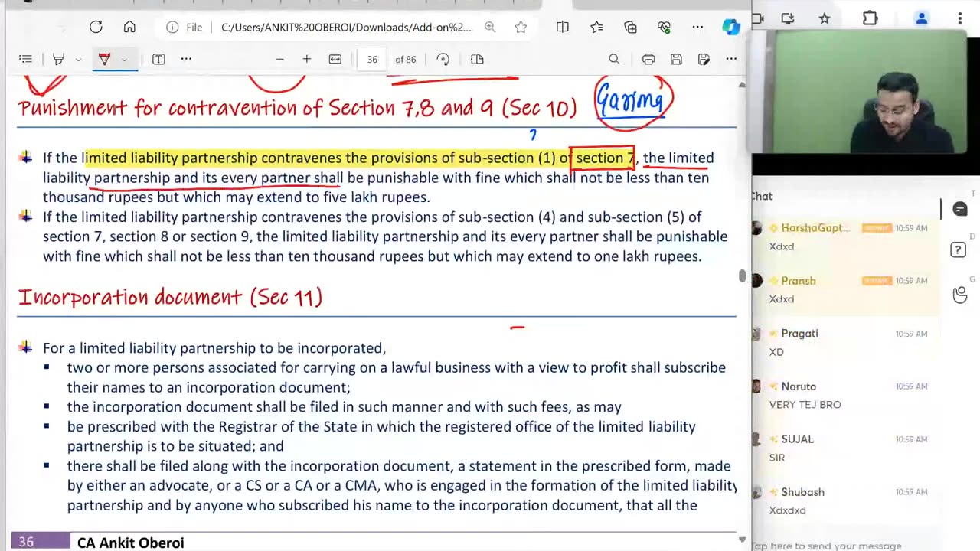
Task: Open the question mark doubts icon
Action: pyautogui.click(x=958, y=250)
